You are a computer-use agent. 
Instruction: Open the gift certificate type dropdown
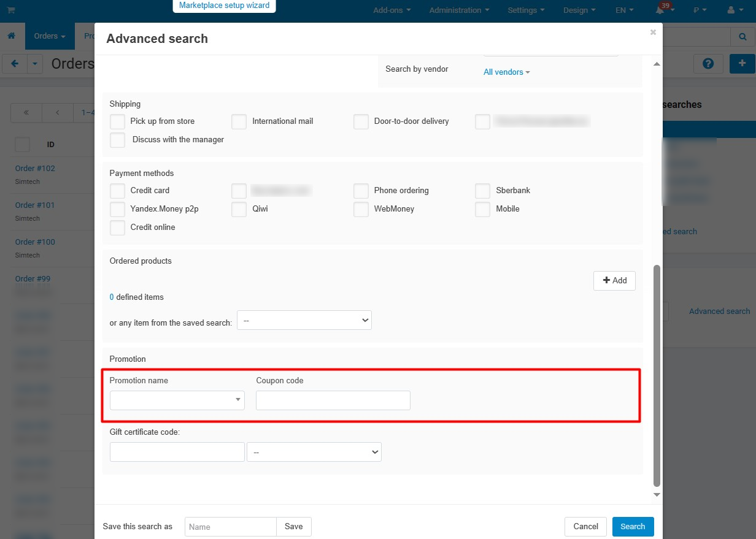point(314,452)
